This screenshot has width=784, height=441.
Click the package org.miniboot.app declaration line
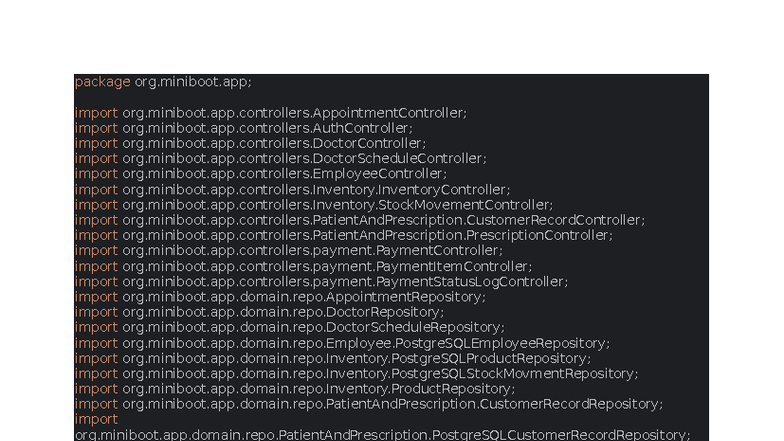tap(163, 82)
